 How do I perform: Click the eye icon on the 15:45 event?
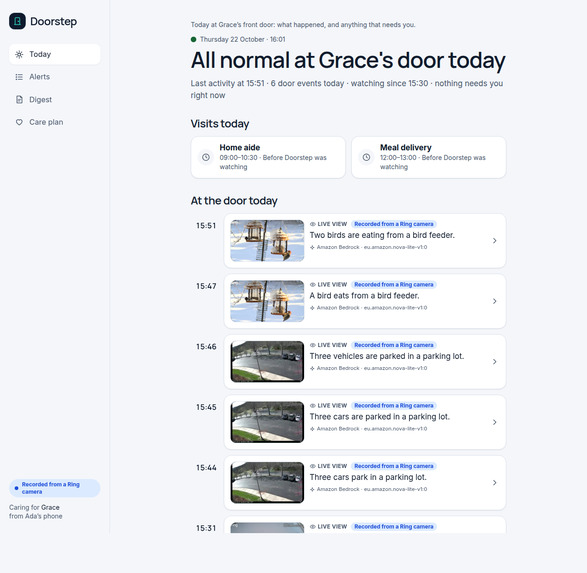tap(313, 406)
